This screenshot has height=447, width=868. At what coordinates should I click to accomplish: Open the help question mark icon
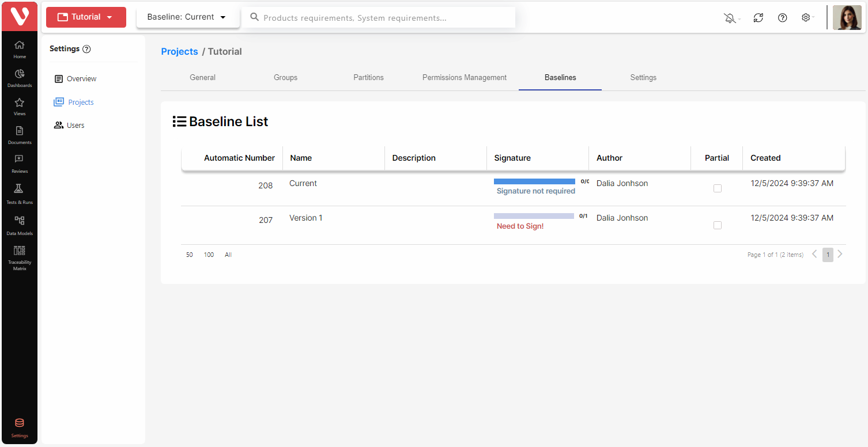782,18
